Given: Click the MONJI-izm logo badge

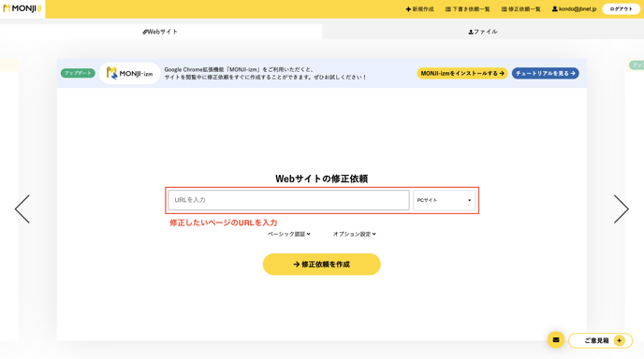Looking at the screenshot, I should (129, 74).
